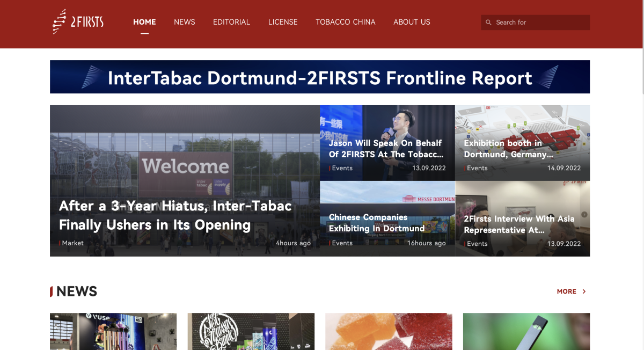Open the gummy candies news thumbnail
The height and width of the screenshot is (350, 644).
click(389, 331)
